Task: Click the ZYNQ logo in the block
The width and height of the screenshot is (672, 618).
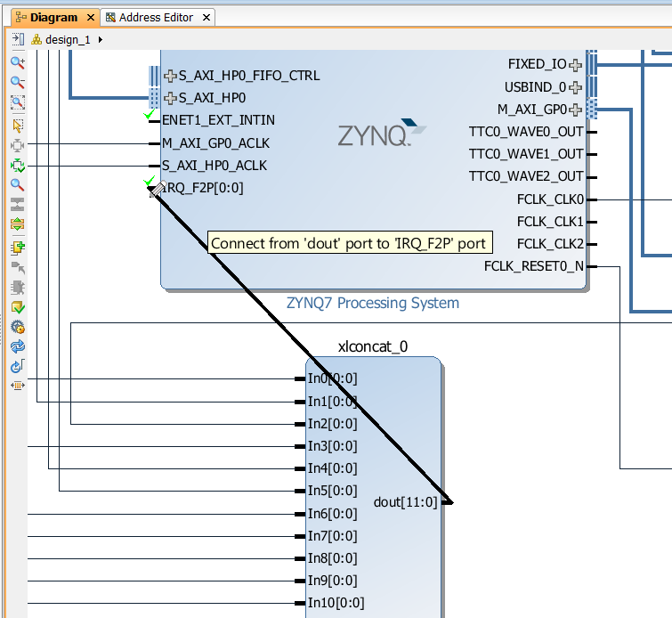Action: point(382,133)
